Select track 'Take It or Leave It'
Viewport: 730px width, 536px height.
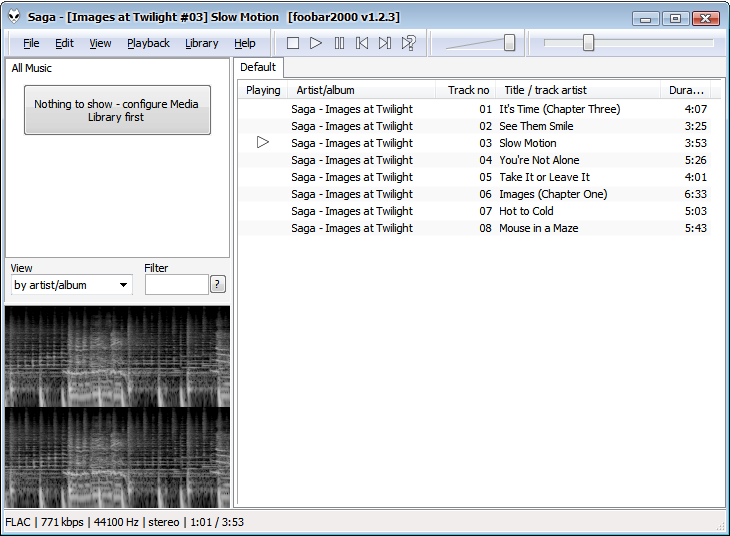544,177
